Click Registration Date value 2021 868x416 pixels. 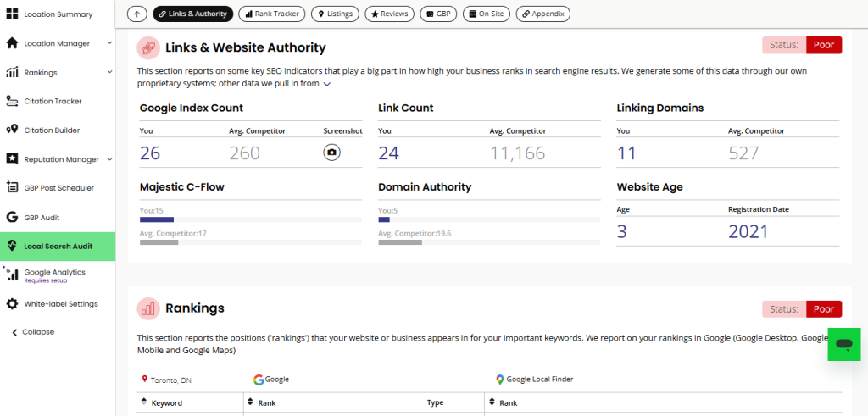(x=748, y=231)
